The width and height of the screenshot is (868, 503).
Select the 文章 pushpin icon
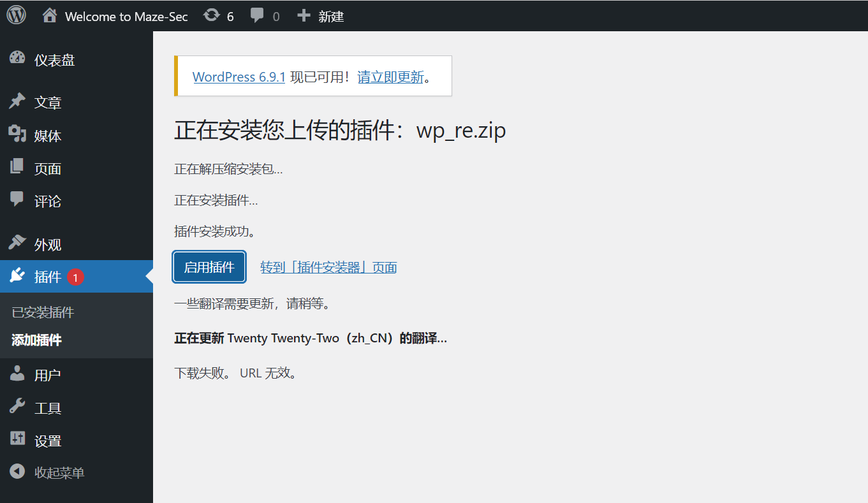click(17, 101)
